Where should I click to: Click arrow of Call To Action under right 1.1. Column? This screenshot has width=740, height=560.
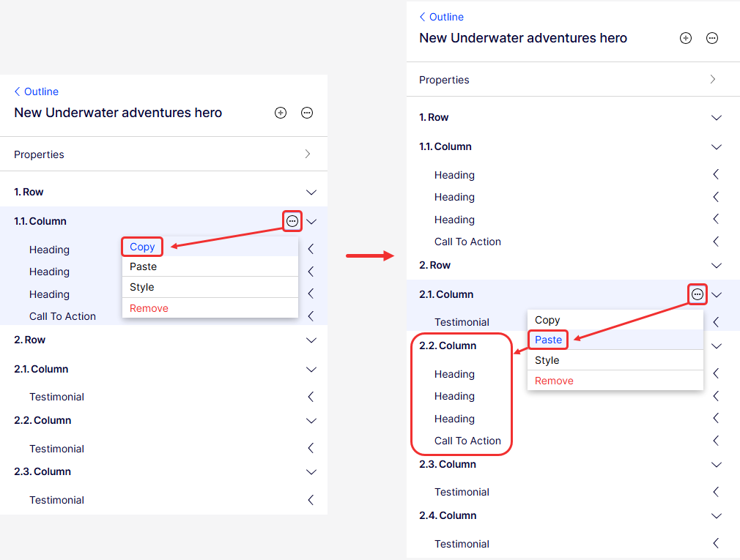716,242
